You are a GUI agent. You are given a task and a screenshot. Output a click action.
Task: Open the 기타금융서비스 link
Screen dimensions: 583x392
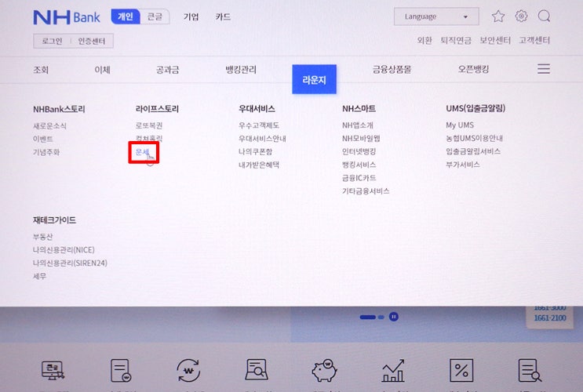click(x=366, y=191)
